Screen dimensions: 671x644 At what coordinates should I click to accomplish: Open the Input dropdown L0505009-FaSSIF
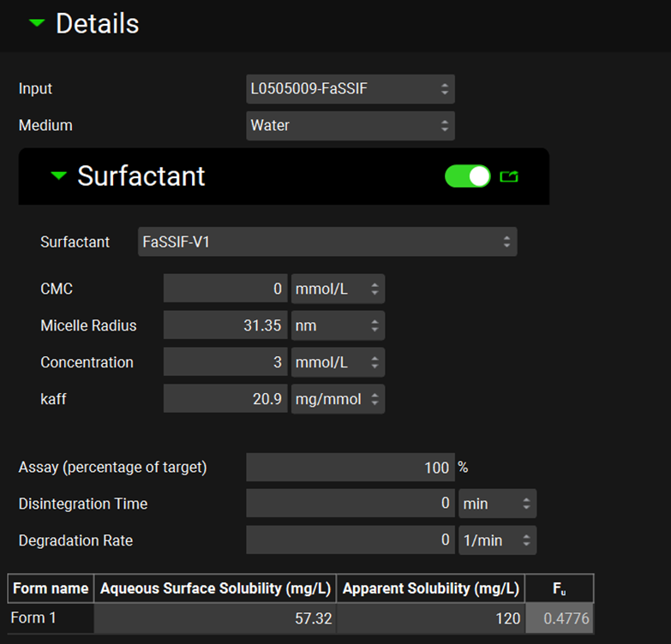pos(350,89)
